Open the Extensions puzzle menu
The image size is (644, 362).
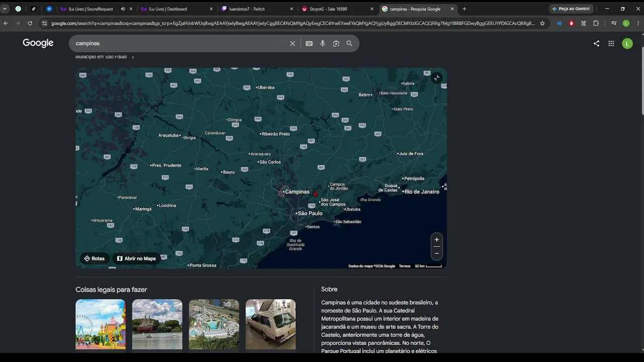596,23
